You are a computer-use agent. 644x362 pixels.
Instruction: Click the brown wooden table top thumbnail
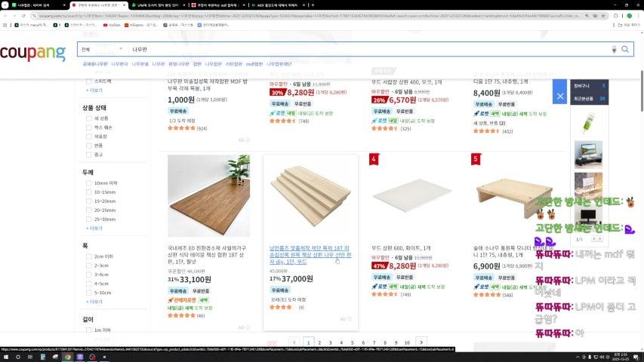(208, 196)
